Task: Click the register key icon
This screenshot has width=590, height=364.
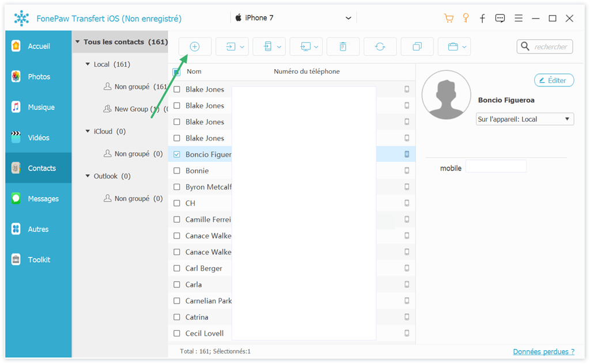Action: 466,18
